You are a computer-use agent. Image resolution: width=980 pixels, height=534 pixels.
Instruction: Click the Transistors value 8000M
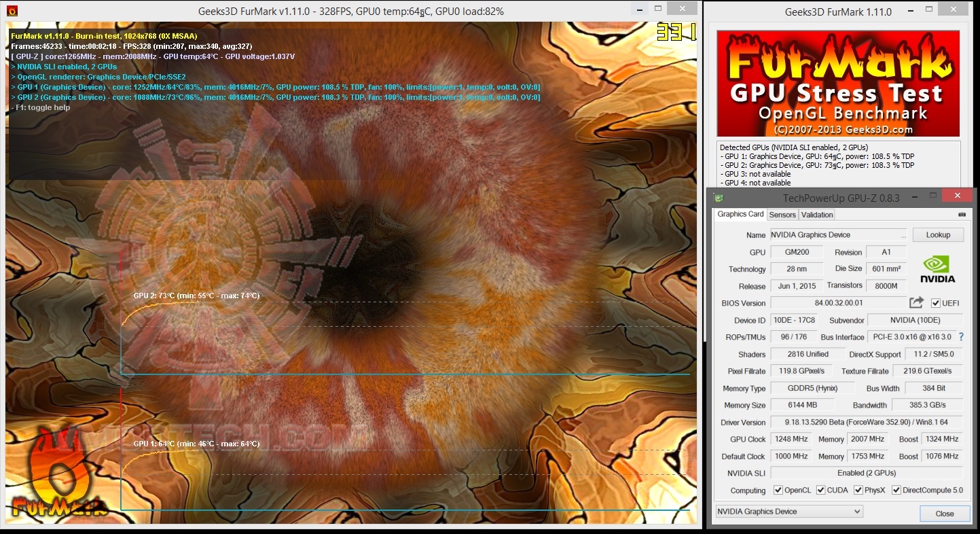[886, 286]
